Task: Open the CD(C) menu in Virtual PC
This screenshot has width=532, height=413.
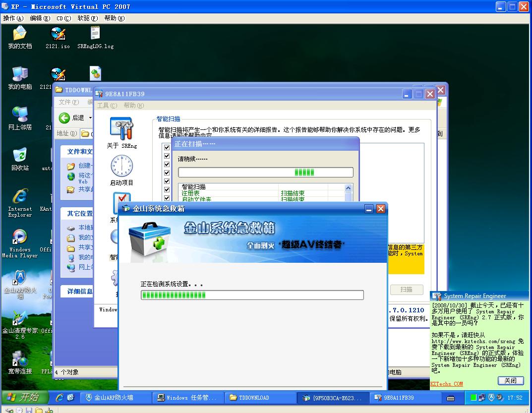Action: coord(64,18)
